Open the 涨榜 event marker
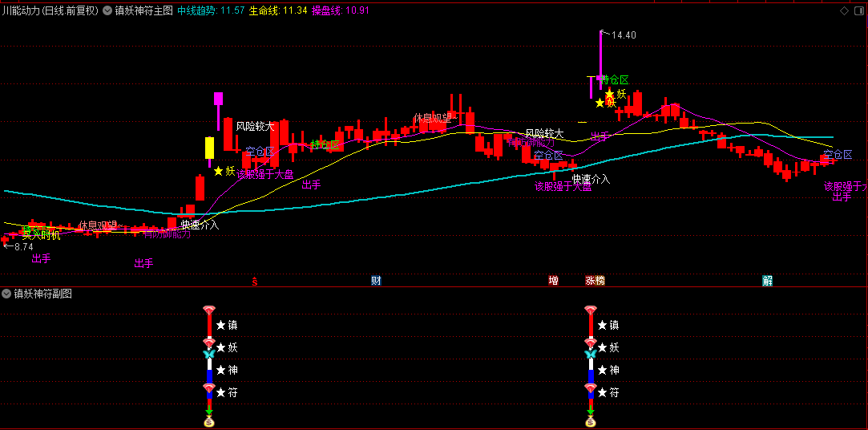This screenshot has height=430, width=868. pos(595,281)
